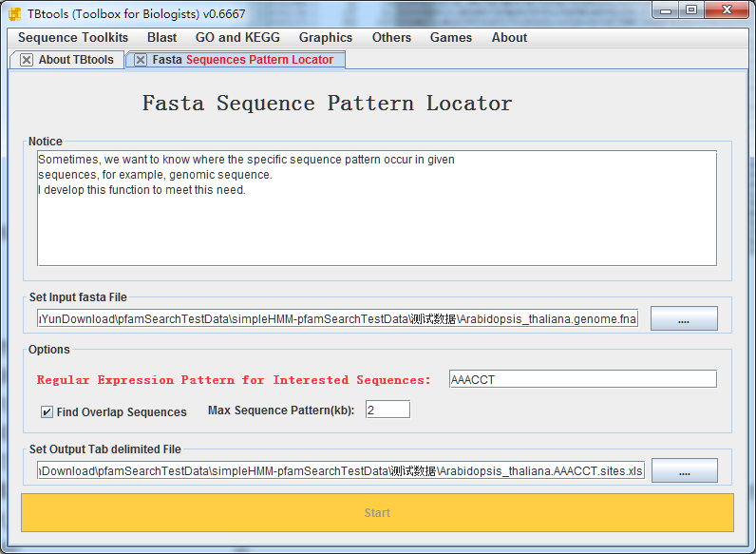Open the Games menu
Screen dimensions: 756x554
[x=451, y=38]
